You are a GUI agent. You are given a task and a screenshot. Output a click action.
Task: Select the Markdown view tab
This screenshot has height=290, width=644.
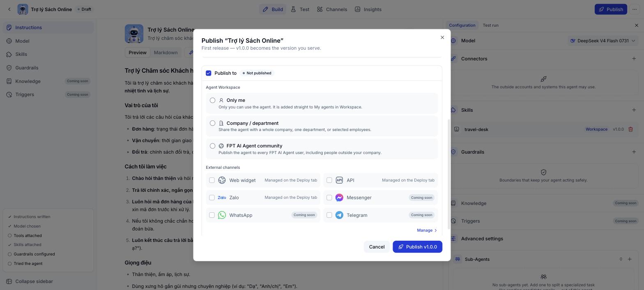[x=166, y=53]
